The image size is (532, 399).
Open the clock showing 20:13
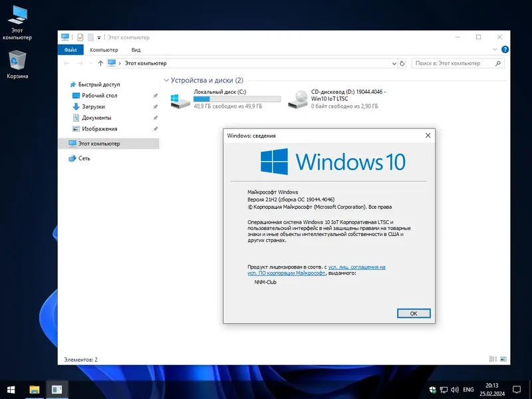click(492, 390)
